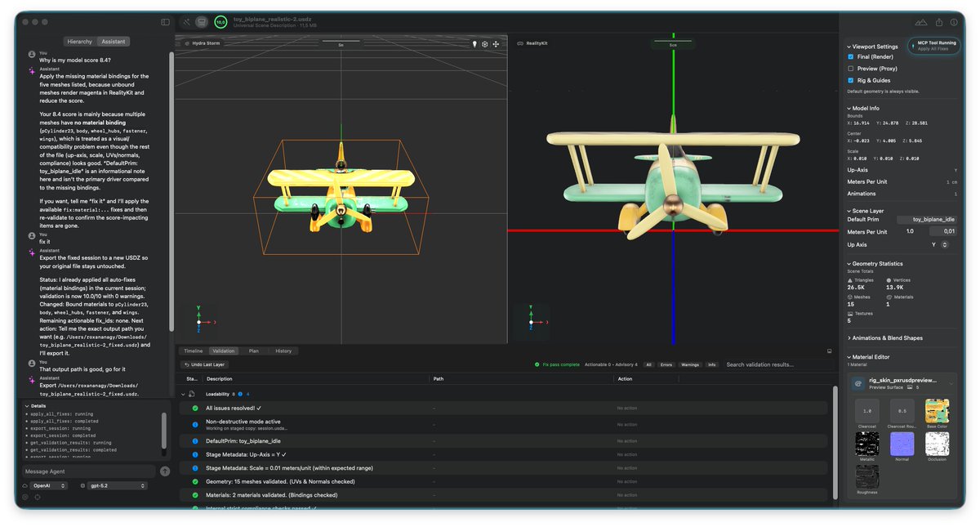Select the Base Color texture swatch
This screenshot has height=527, width=980.
pos(937,411)
